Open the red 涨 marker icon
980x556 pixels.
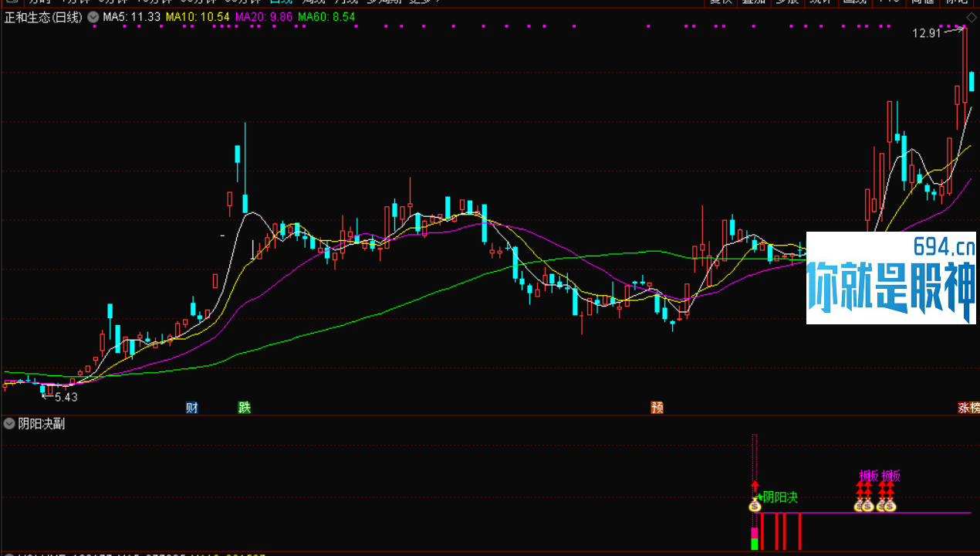964,408
